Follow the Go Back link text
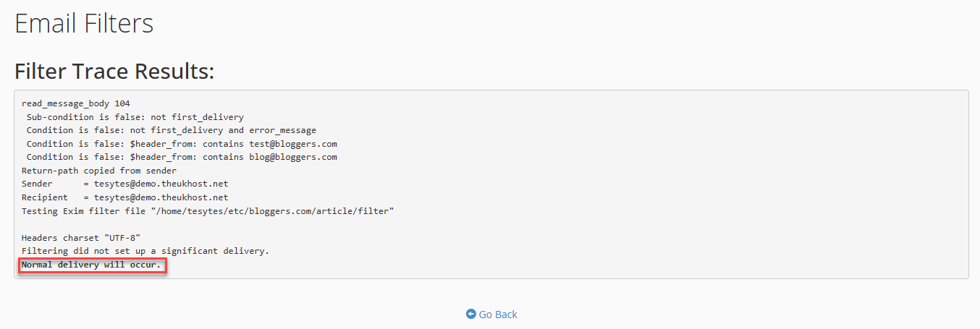Screen dimensions: 980x329 click(498, 315)
